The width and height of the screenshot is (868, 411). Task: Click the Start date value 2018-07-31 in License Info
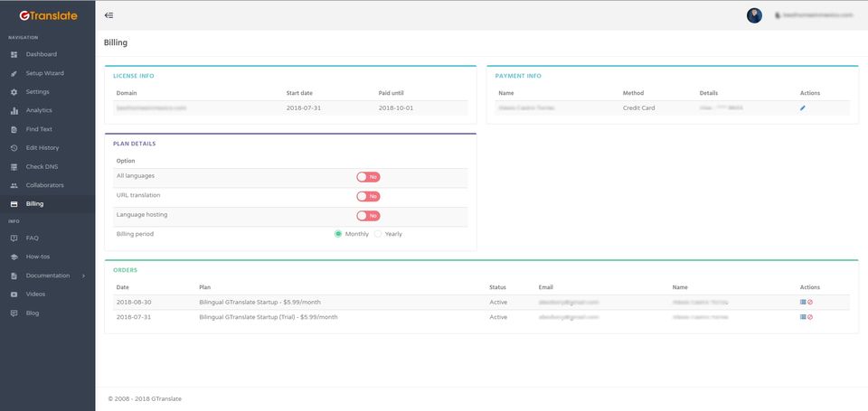coord(304,107)
